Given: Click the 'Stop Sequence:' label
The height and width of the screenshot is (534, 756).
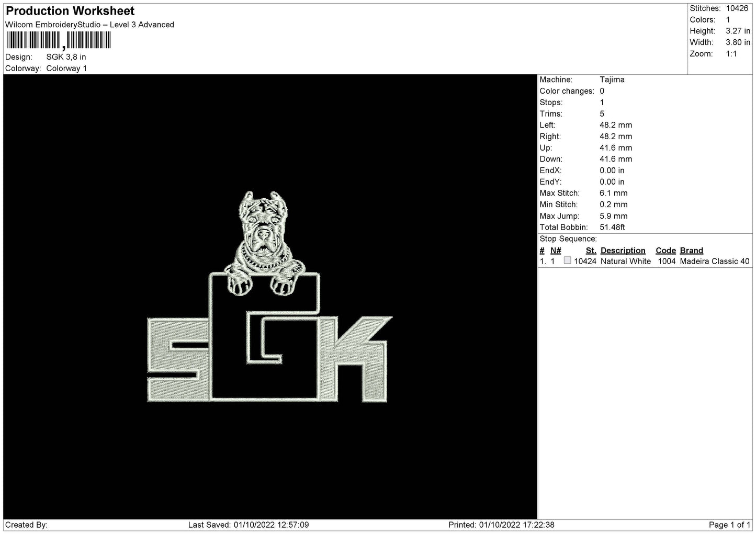Looking at the screenshot, I should (x=568, y=238).
